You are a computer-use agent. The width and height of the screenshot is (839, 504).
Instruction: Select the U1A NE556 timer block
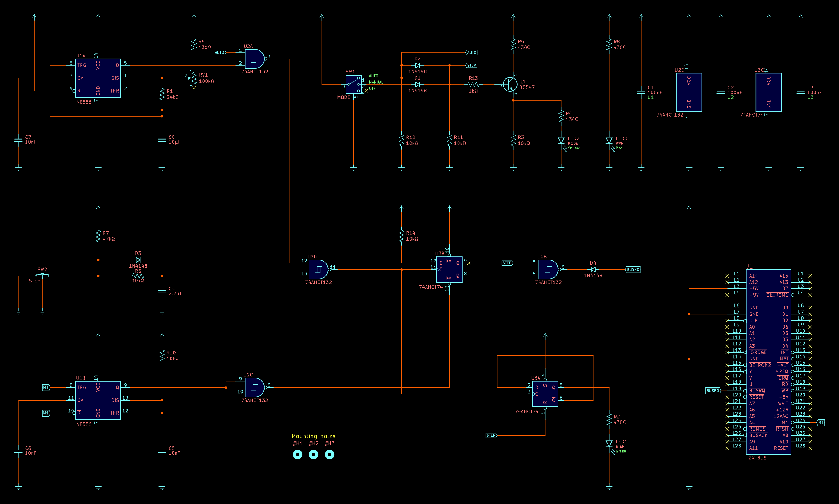click(x=98, y=78)
